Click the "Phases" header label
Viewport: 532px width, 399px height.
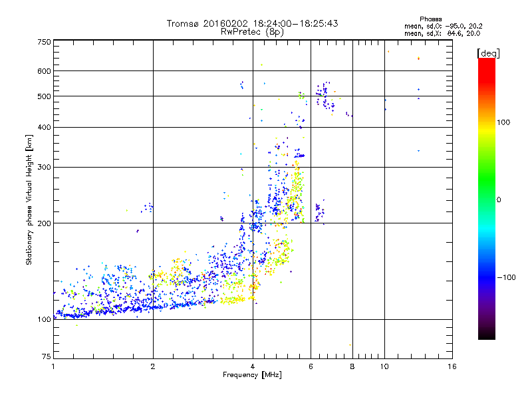(x=430, y=19)
